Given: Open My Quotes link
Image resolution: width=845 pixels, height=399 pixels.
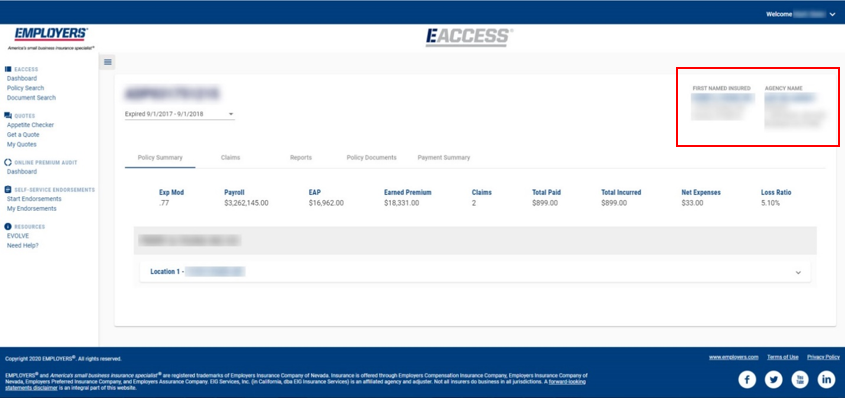Looking at the screenshot, I should [22, 145].
